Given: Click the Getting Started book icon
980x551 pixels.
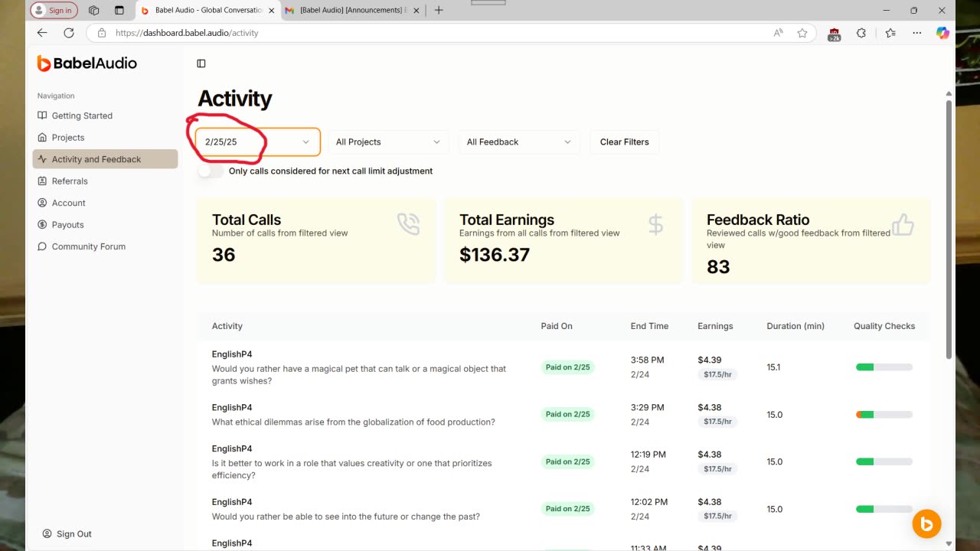Looking at the screenshot, I should pos(42,116).
